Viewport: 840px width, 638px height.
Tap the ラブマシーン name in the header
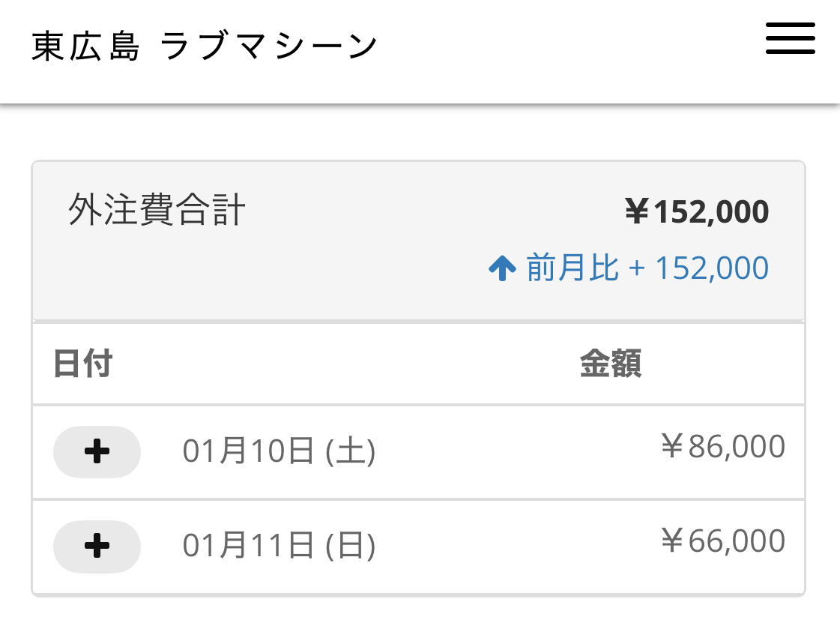[269, 47]
